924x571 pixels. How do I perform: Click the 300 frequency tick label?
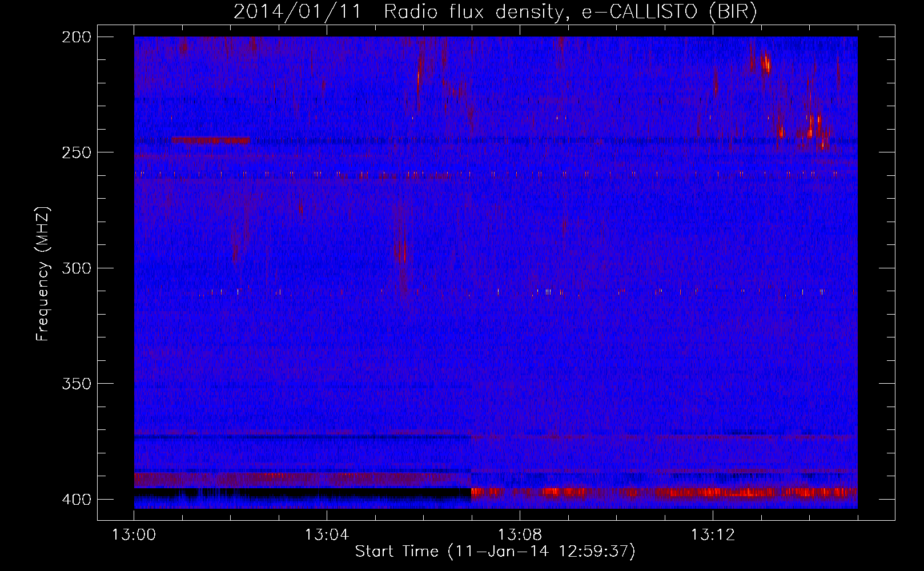click(77, 268)
